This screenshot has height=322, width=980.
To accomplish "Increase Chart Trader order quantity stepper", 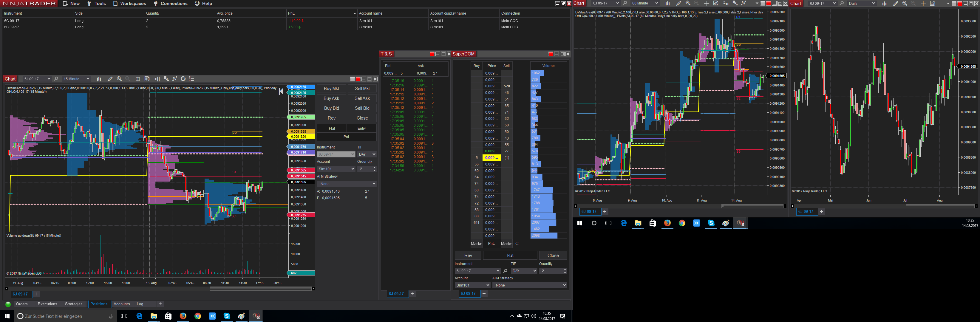I will pos(374,167).
